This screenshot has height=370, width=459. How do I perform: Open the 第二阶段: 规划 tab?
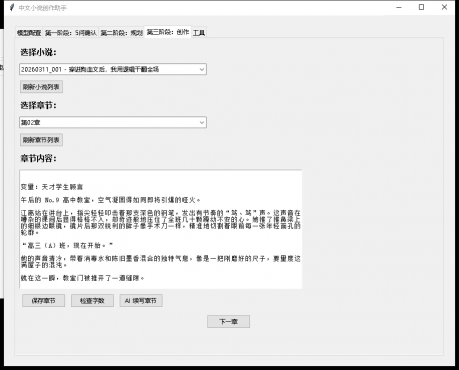click(122, 33)
